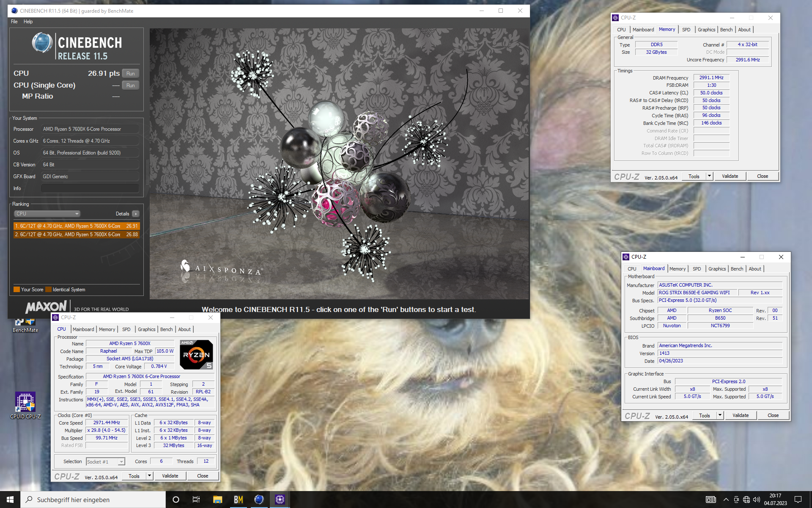
Task: Click the Details arrow button in Ranking
Action: point(136,214)
